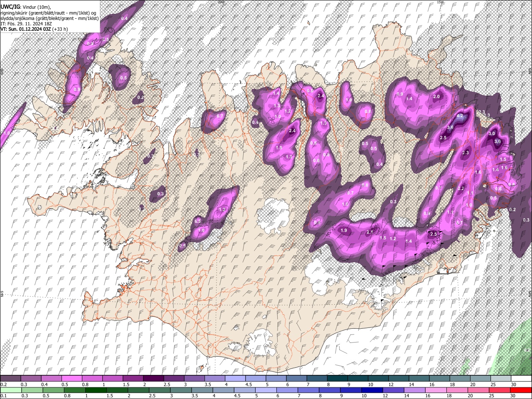Pick the 0.1 pale green swatch in the lower legend
Screen dimensions: 532x399
coord(11,390)
